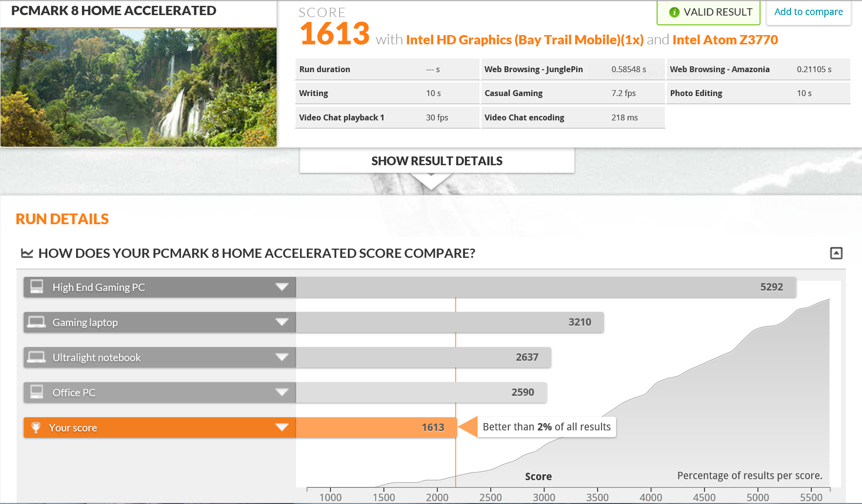This screenshot has width=862, height=504.
Task: Click the jungle waterfall benchmark thumbnail
Action: click(x=139, y=87)
